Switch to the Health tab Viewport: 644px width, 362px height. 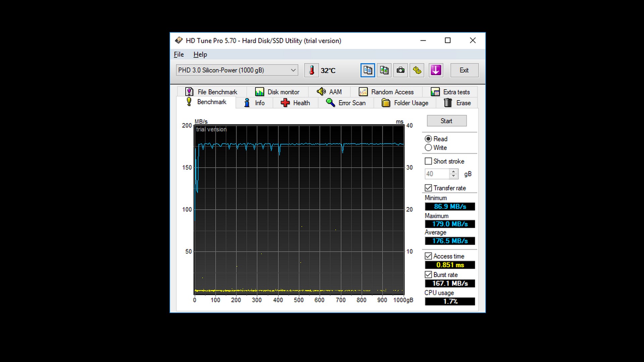click(x=295, y=103)
